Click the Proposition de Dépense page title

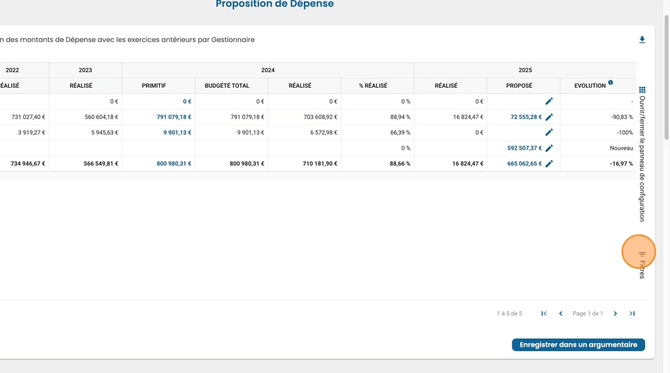tap(274, 4)
